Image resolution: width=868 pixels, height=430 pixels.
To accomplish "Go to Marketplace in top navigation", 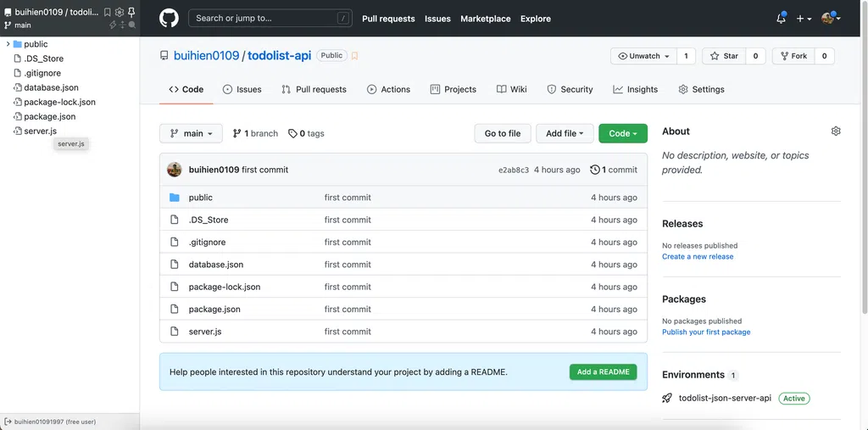I will [x=486, y=19].
